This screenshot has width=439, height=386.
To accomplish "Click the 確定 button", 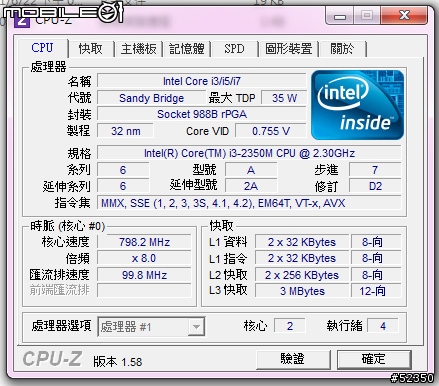I will [x=374, y=359].
